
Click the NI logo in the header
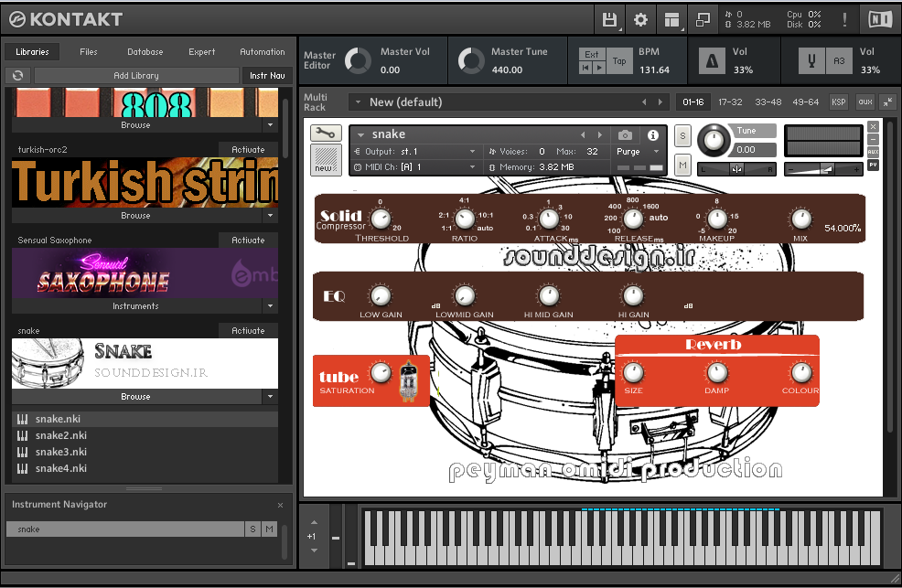pos(879,19)
